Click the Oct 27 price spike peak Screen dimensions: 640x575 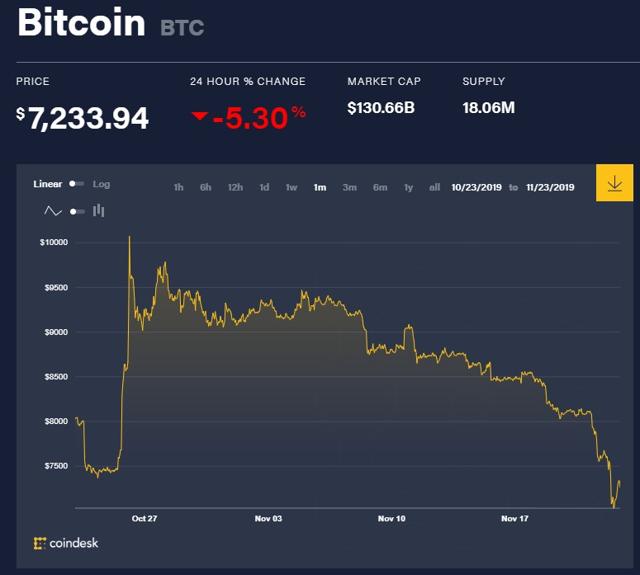click(x=130, y=237)
